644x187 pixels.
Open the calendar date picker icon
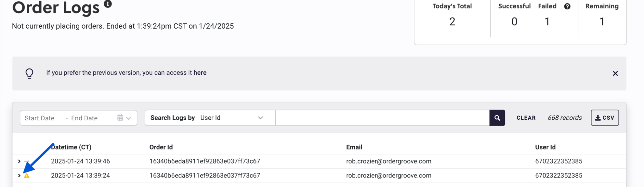(120, 117)
